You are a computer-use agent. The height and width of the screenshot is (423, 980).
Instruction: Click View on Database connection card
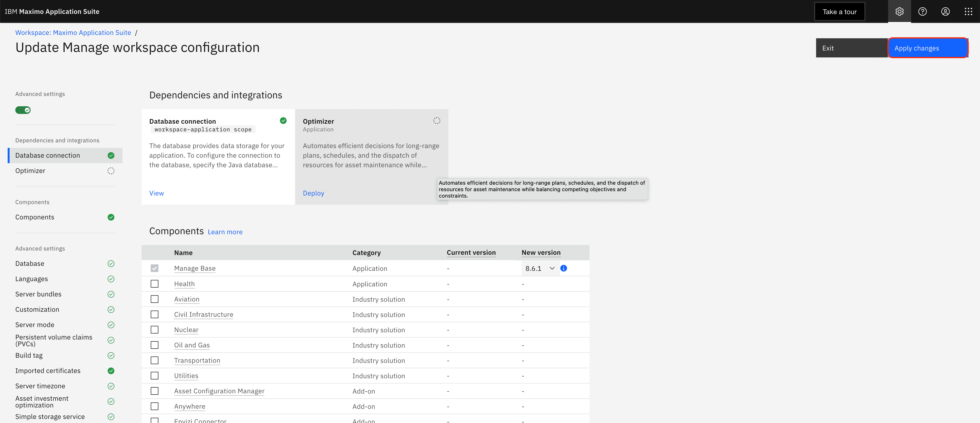point(156,193)
